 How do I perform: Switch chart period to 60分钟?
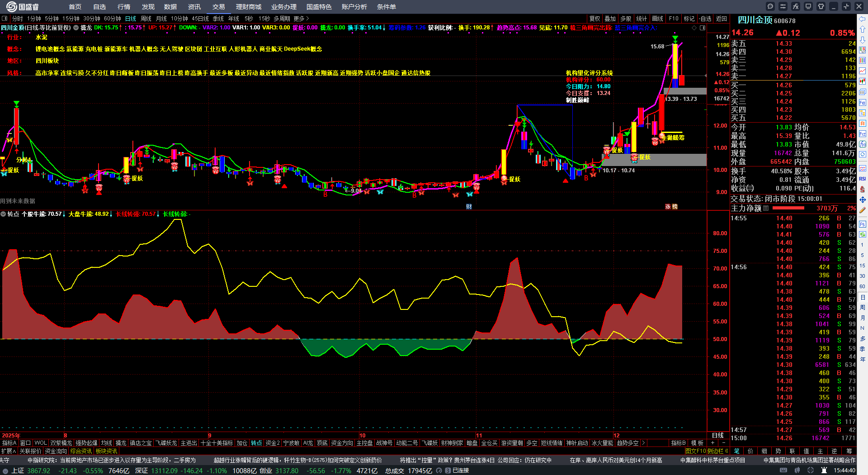(113, 19)
